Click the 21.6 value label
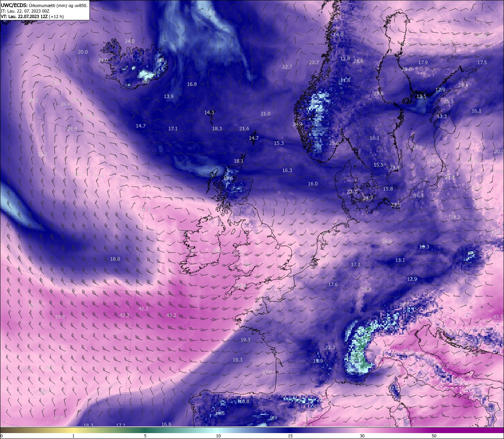 click(244, 129)
